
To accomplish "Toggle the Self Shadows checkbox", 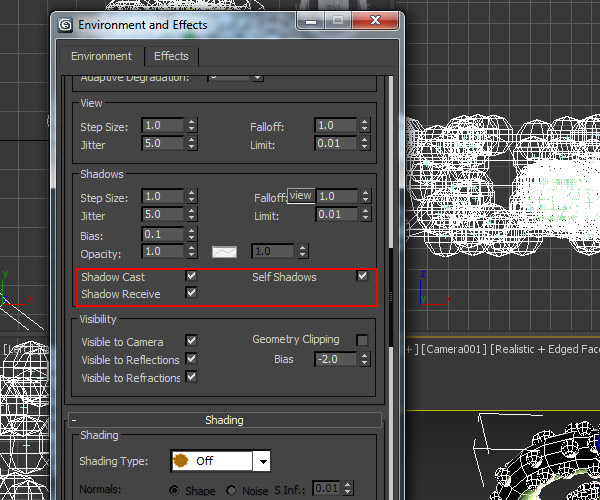I will tap(362, 276).
